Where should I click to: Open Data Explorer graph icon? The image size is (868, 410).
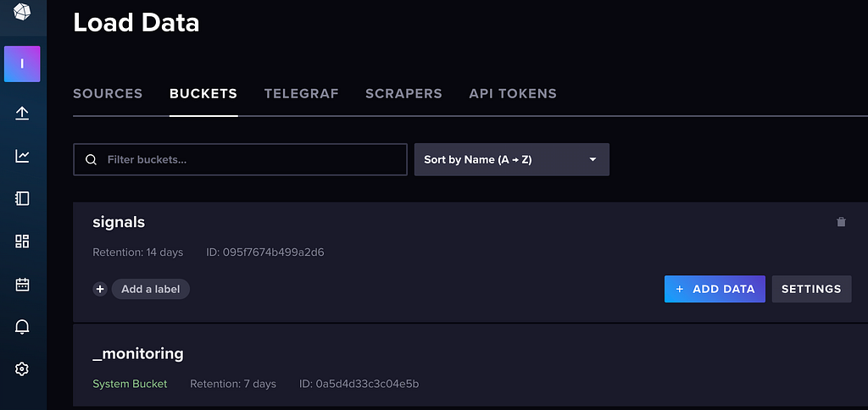tap(22, 157)
